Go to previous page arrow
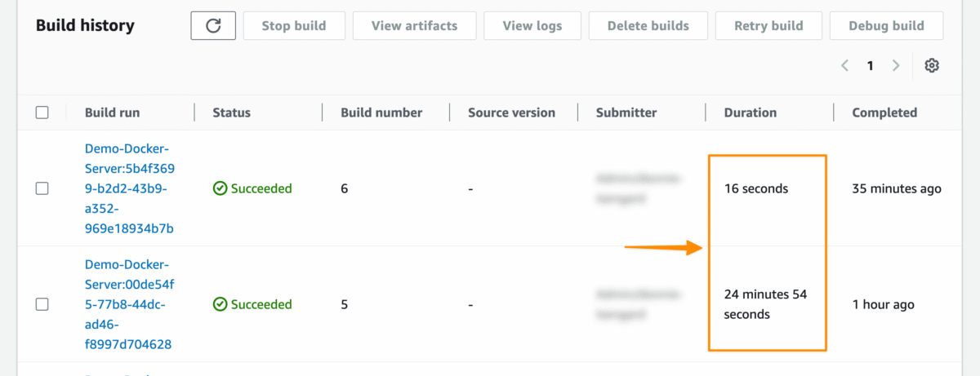 [845, 66]
